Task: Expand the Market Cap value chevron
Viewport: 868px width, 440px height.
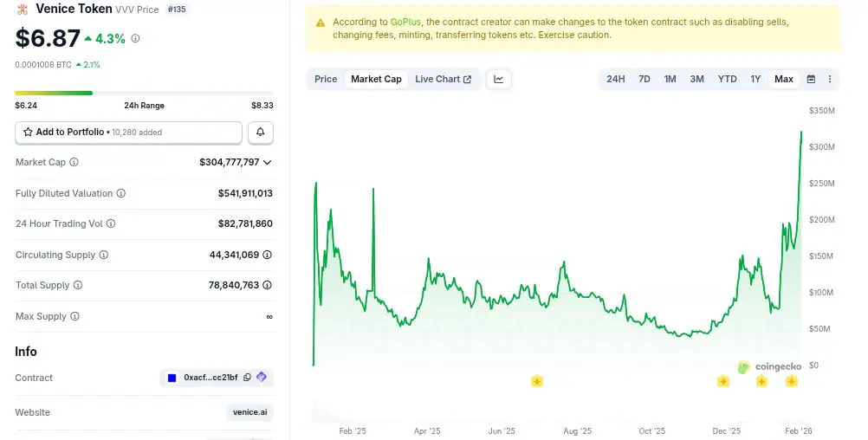Action: click(268, 162)
